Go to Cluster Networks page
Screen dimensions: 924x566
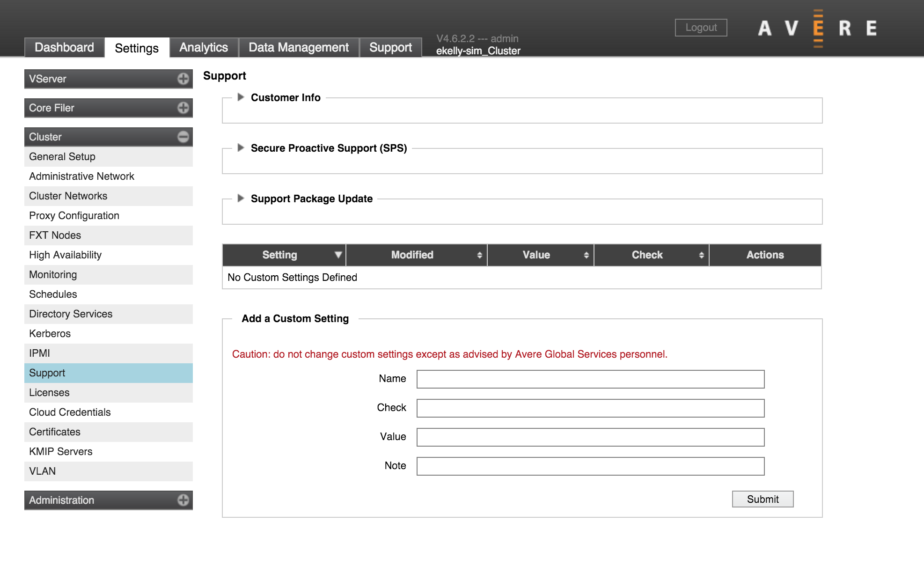click(109, 196)
